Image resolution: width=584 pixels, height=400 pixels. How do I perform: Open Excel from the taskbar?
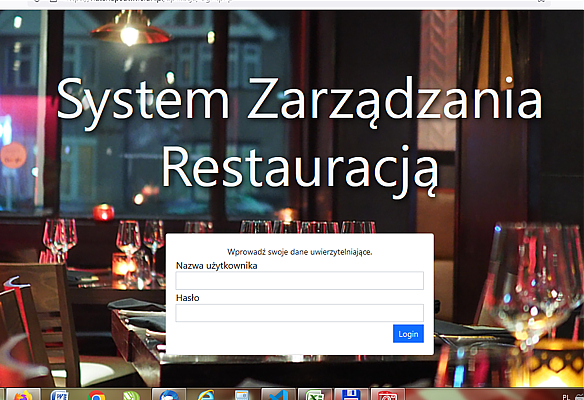(315, 395)
